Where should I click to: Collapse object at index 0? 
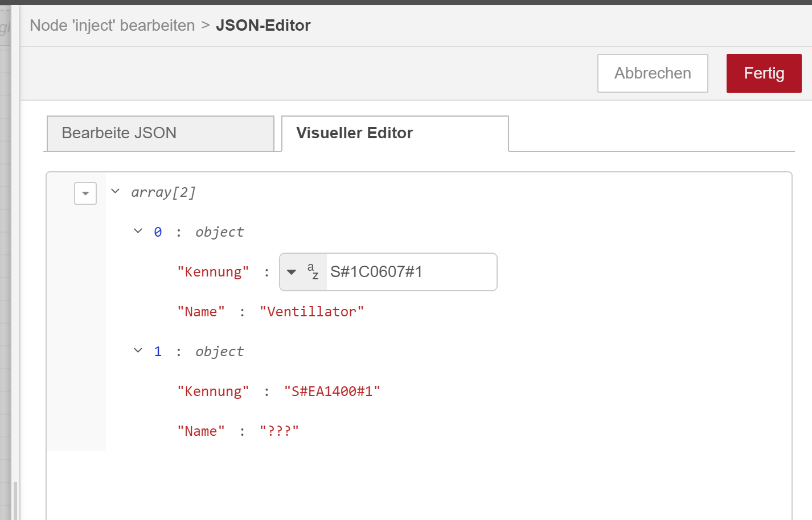138,231
